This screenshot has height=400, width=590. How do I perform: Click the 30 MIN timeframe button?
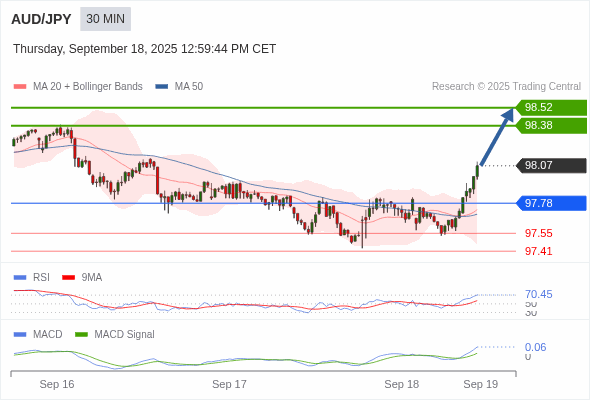click(105, 19)
